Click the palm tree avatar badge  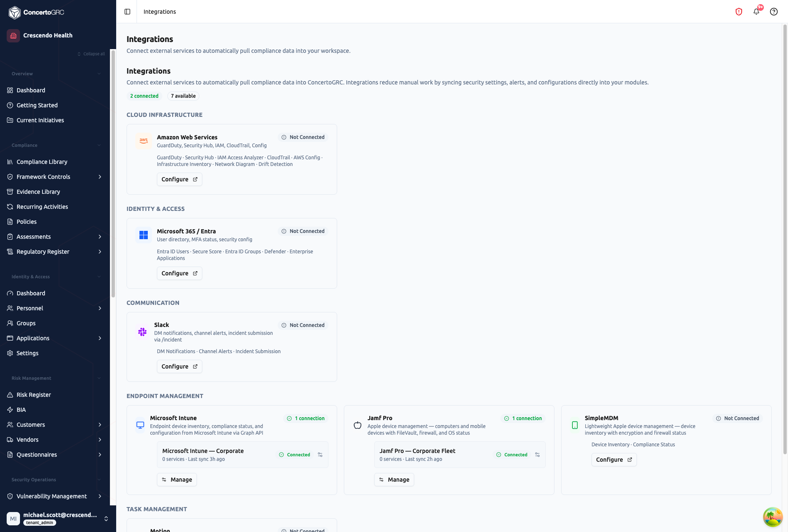click(773, 517)
